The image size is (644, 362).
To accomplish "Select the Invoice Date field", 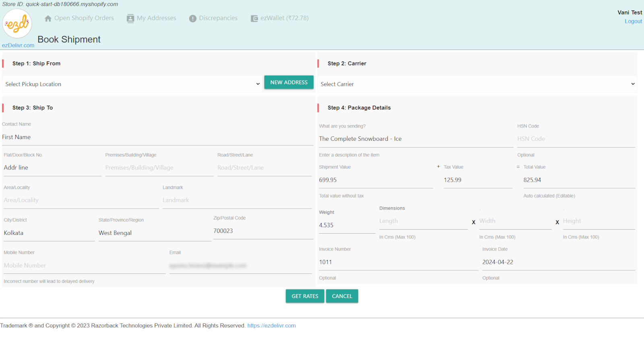I will [558, 262].
